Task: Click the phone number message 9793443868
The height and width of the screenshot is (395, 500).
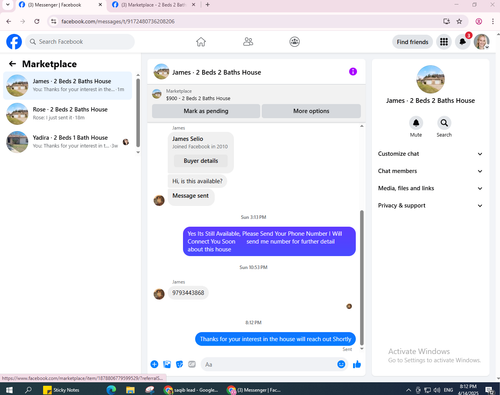Action: [188, 293]
